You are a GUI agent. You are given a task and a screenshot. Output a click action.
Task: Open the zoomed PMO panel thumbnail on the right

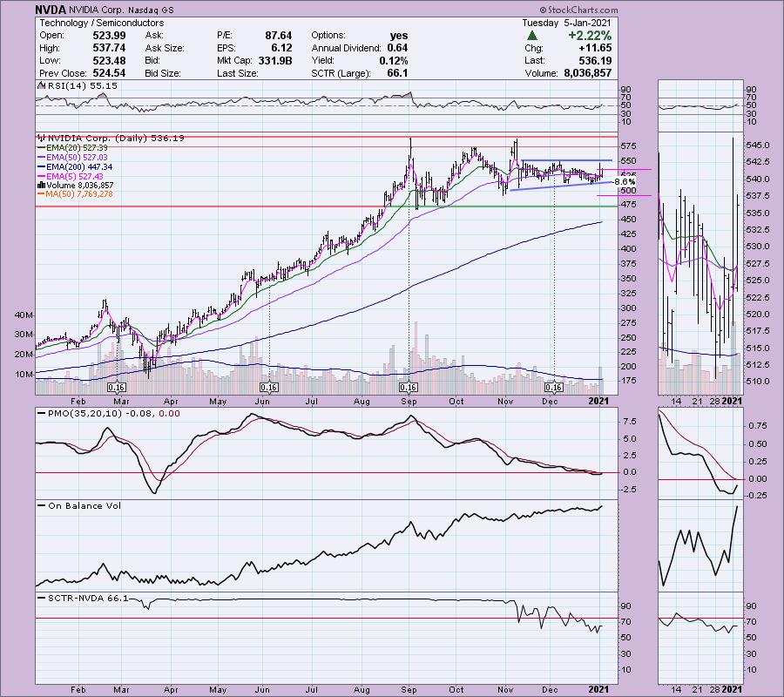(x=700, y=454)
